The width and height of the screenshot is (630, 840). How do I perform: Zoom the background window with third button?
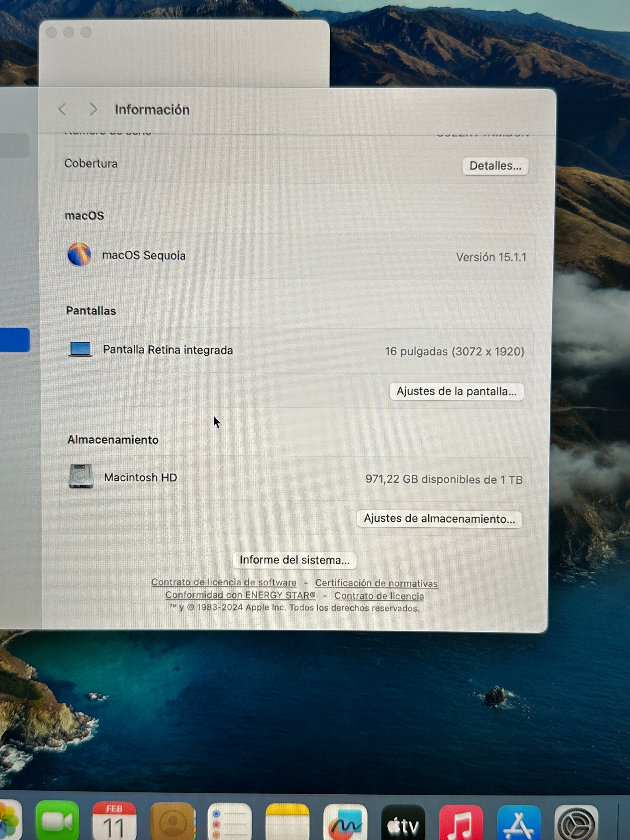[x=86, y=33]
